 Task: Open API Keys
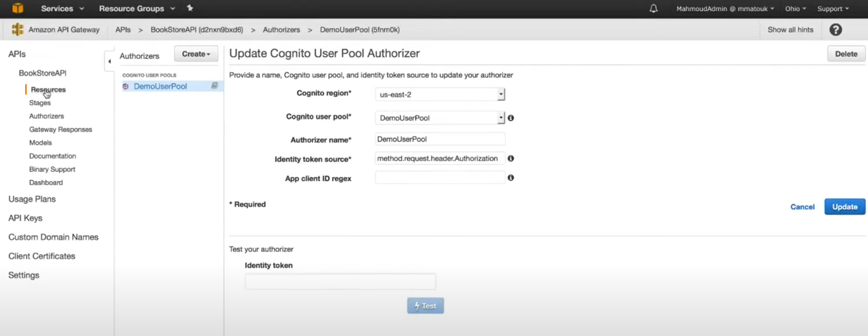coord(25,218)
